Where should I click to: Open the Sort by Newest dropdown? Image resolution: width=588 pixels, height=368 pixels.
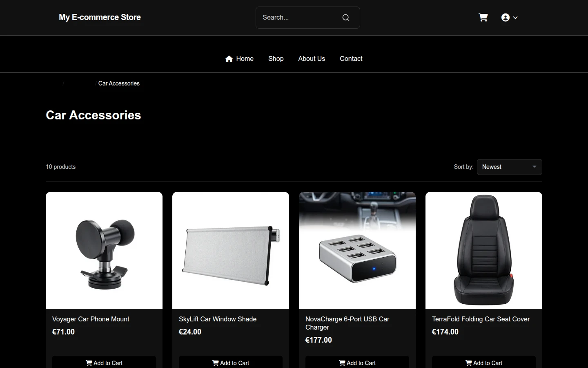509,167
